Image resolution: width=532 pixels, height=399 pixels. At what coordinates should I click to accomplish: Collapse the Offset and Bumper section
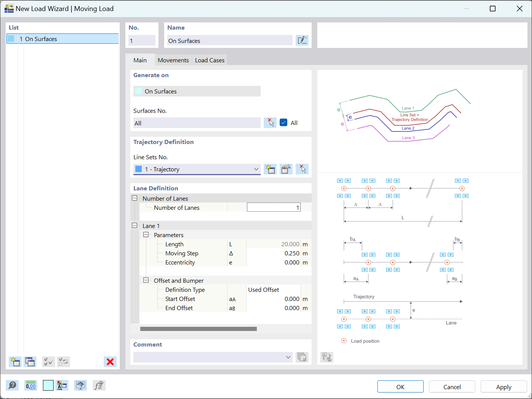coord(146,280)
